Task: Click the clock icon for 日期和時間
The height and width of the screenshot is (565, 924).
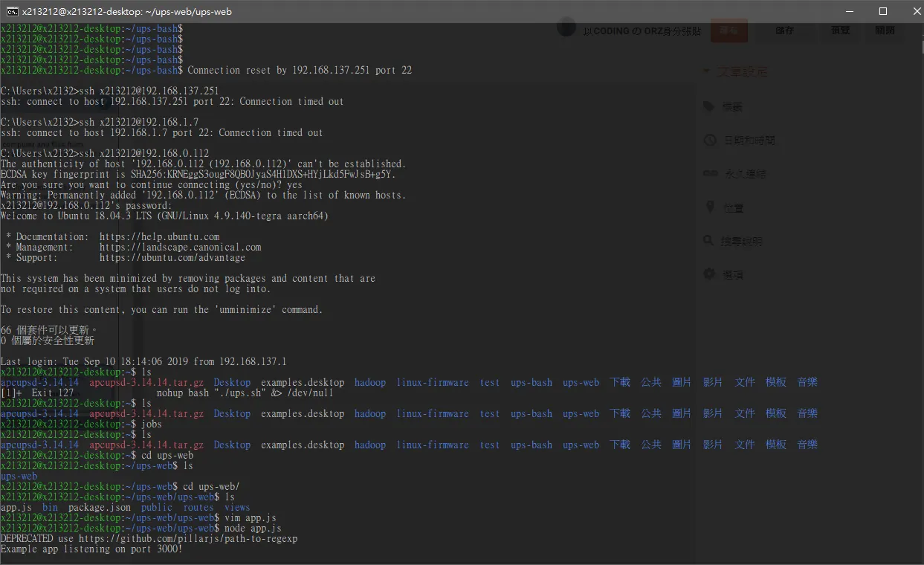Action: (709, 140)
